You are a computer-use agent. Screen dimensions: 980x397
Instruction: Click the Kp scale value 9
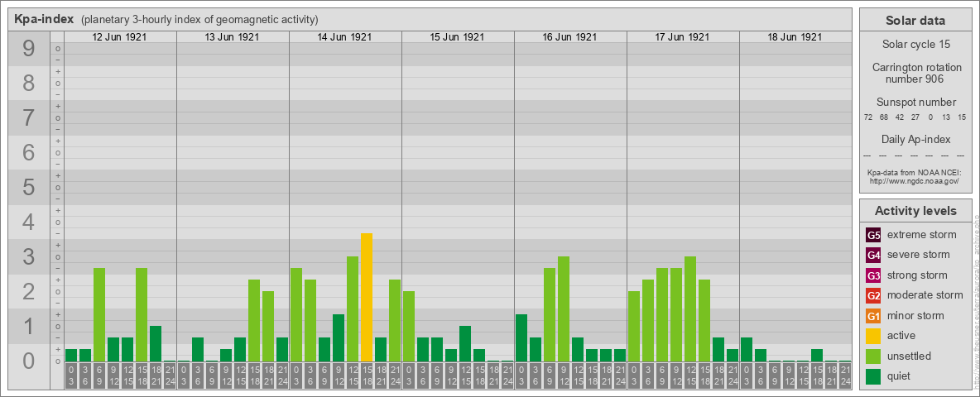[29, 48]
